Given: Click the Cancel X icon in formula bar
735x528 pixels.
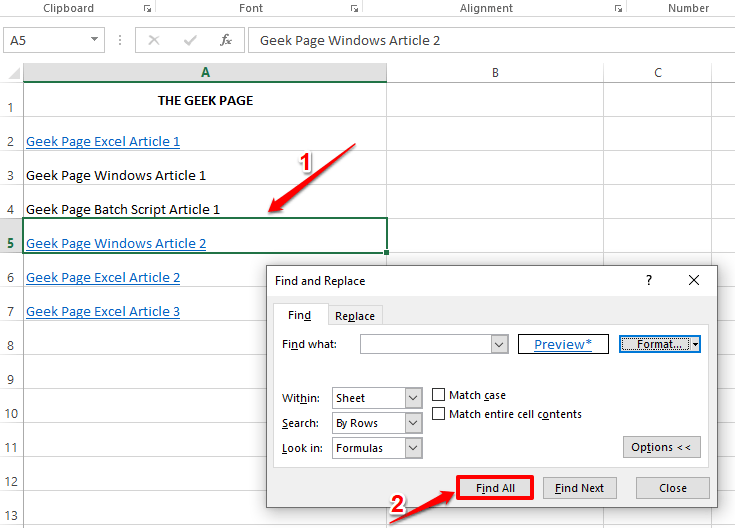Looking at the screenshot, I should click(154, 41).
